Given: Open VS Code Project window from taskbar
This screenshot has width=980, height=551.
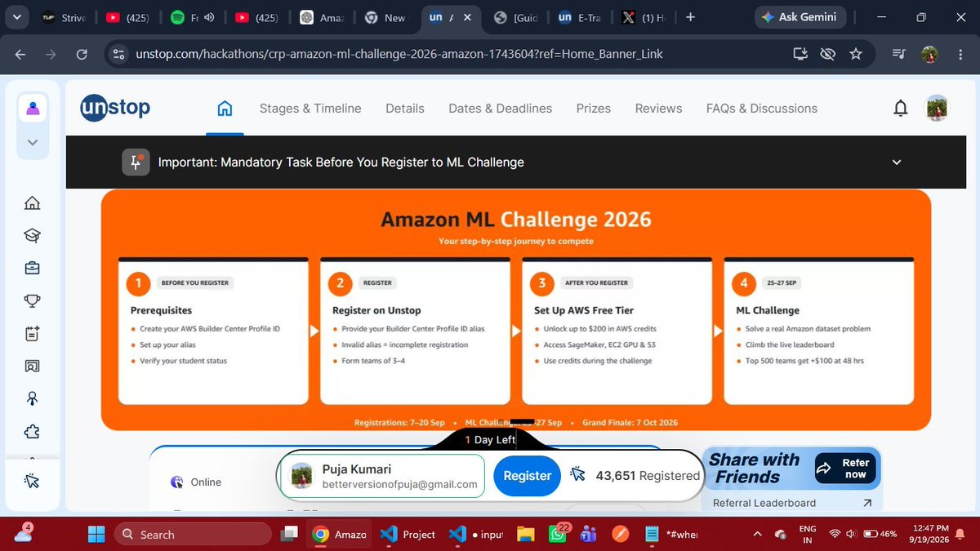Looking at the screenshot, I should pyautogui.click(x=408, y=535).
